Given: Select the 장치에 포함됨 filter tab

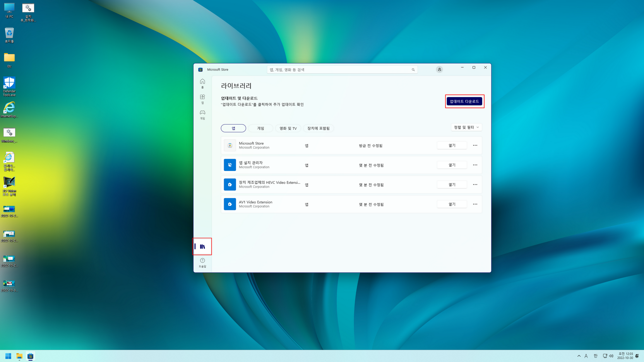Looking at the screenshot, I should (x=319, y=128).
